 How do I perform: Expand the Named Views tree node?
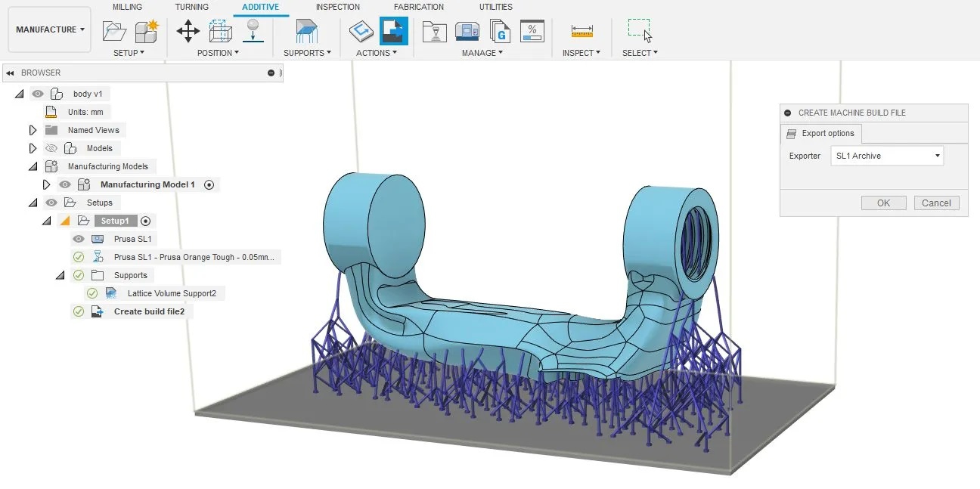pos(33,130)
